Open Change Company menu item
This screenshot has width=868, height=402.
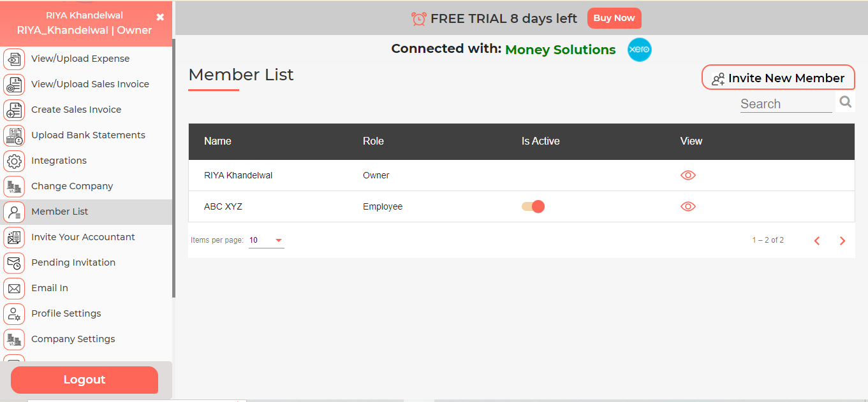tap(86, 186)
